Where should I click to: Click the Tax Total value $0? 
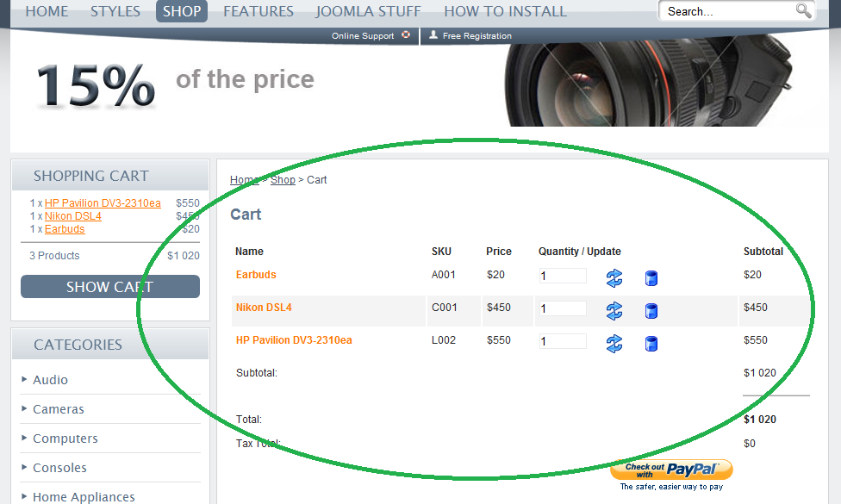750,444
